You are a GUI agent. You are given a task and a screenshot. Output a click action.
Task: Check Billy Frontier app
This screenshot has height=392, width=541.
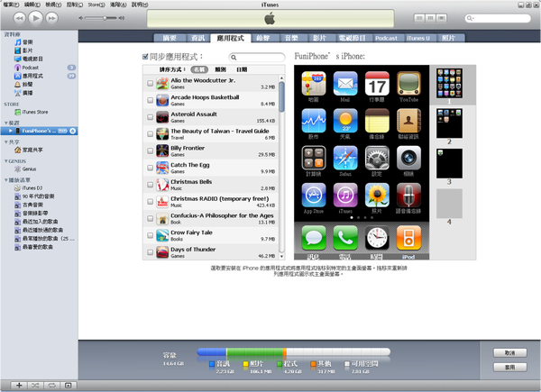(x=150, y=151)
